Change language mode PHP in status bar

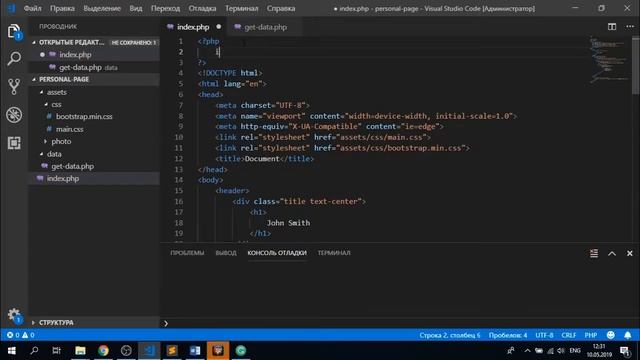pyautogui.click(x=591, y=335)
